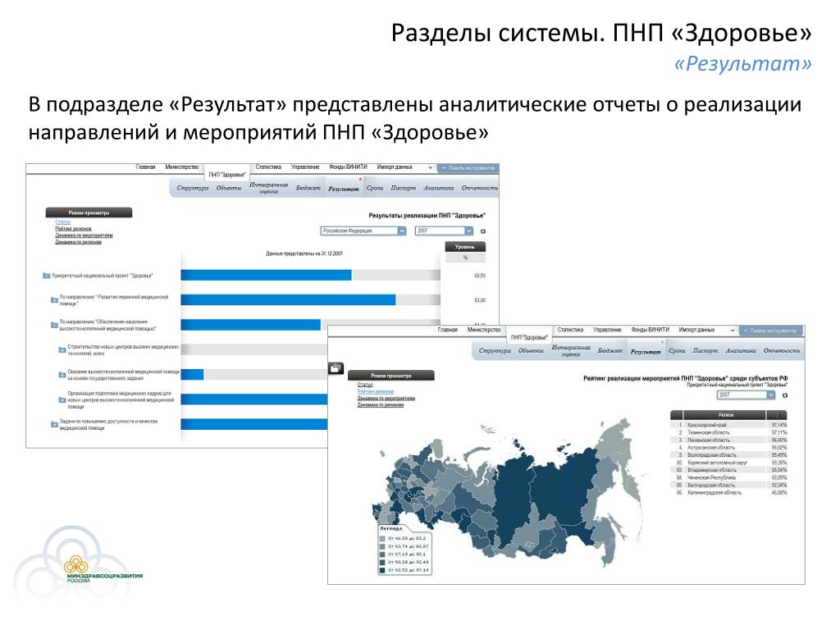Switch to Объекты tab in bar-chart window
The height and width of the screenshot is (630, 840).
coord(229,188)
